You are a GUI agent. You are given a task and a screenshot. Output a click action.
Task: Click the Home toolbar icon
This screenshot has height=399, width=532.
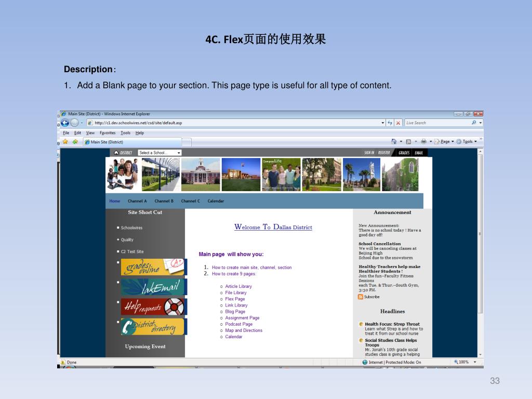(394, 141)
